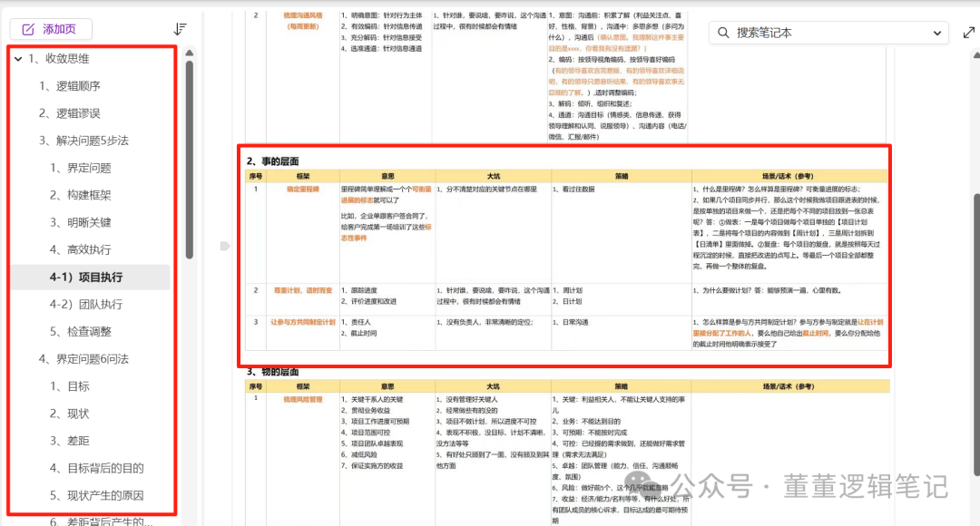980x526 pixels.
Task: Open subpage 2、构建框架
Action: point(81,196)
